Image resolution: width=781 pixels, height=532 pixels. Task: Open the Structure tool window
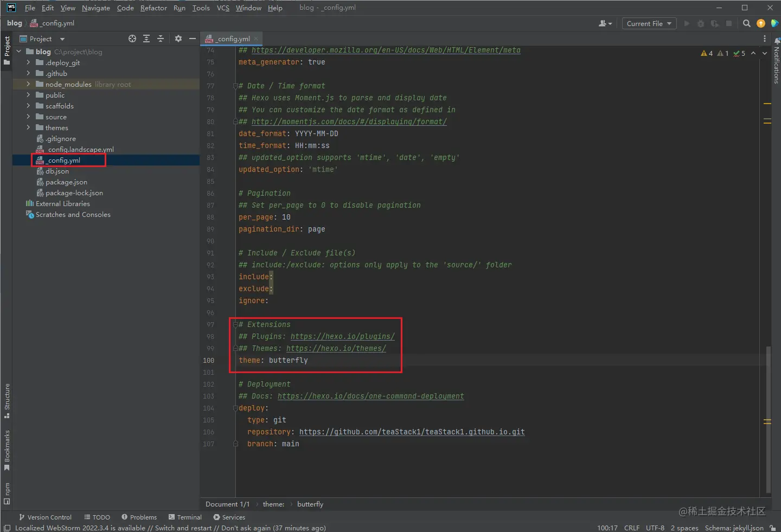click(x=7, y=401)
